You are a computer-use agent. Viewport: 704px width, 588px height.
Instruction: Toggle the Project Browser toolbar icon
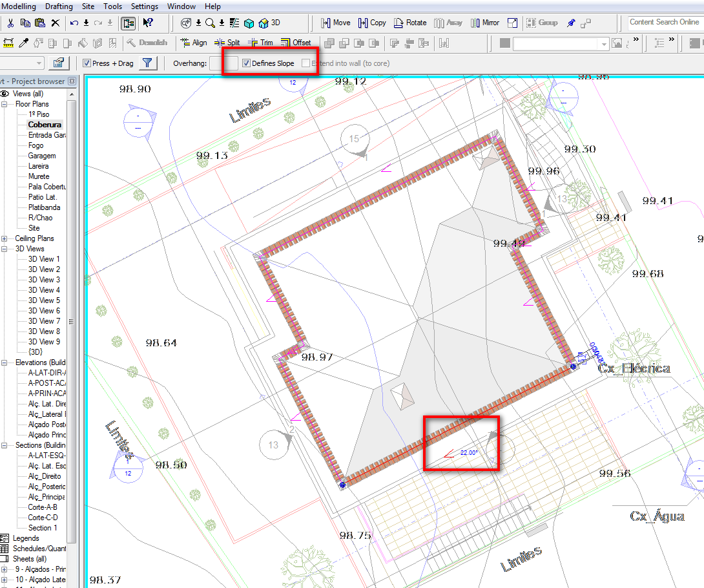click(129, 23)
